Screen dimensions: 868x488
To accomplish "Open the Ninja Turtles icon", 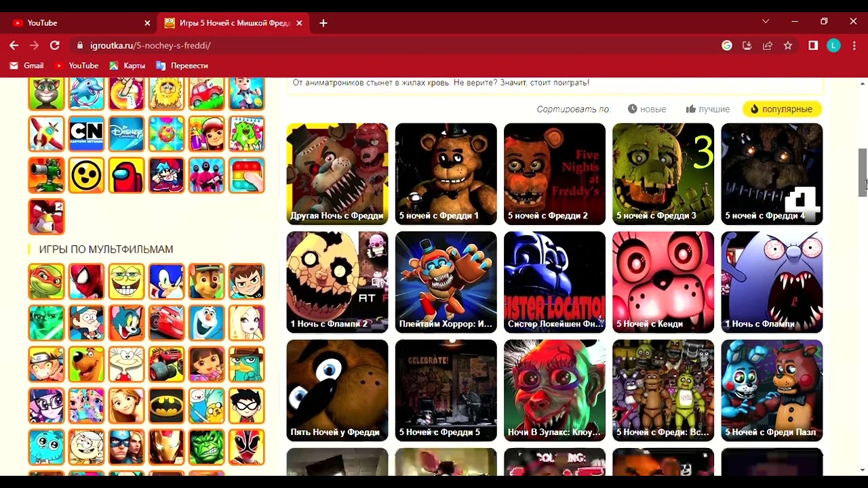I will [x=46, y=281].
